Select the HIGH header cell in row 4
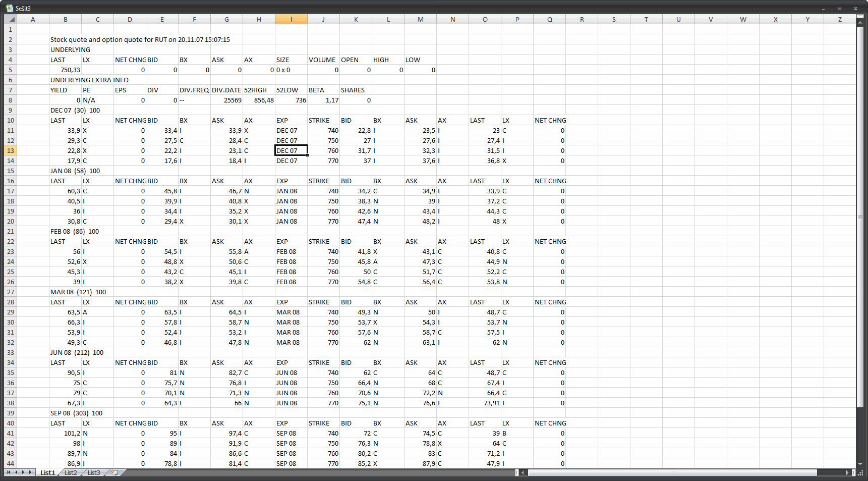 tap(388, 60)
